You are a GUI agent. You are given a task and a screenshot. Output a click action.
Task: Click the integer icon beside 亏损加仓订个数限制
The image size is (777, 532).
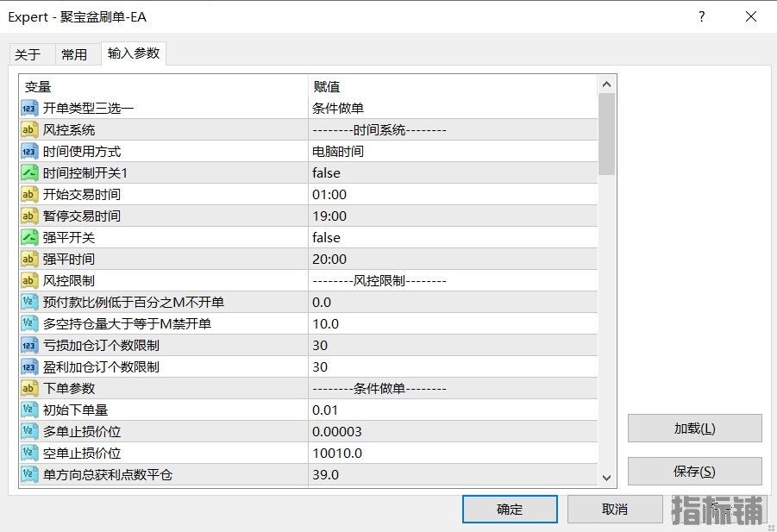pyautogui.click(x=29, y=345)
